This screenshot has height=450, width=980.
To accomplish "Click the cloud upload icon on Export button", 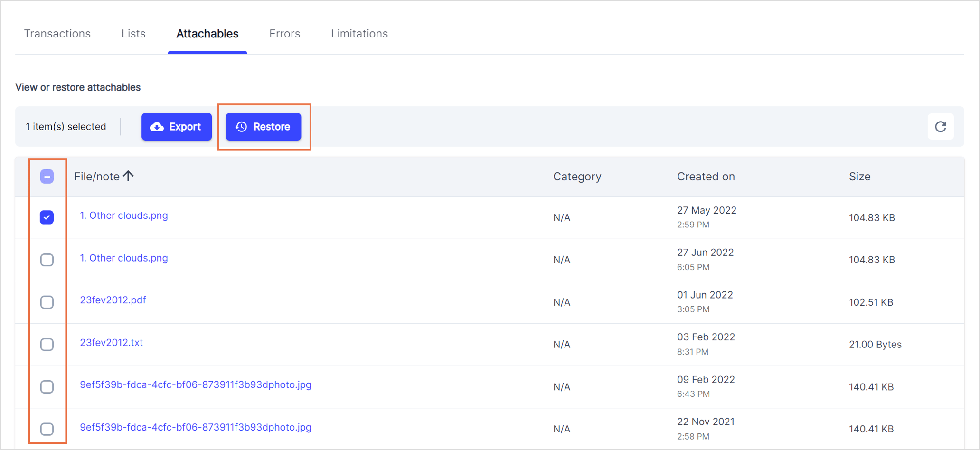I will 157,127.
